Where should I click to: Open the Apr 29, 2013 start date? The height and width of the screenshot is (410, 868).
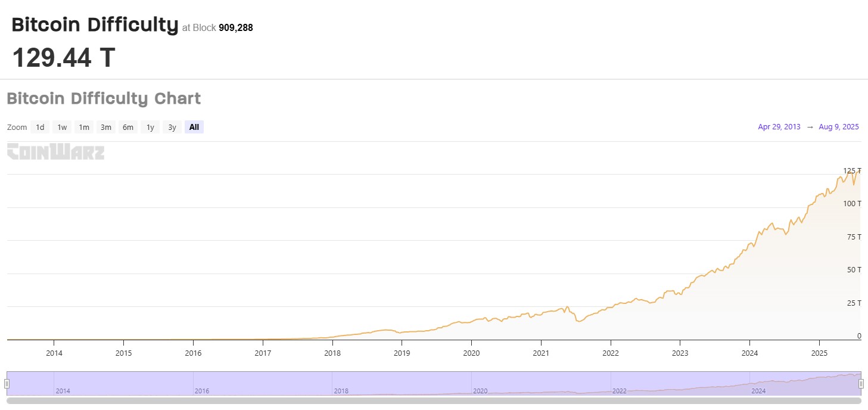tap(779, 127)
